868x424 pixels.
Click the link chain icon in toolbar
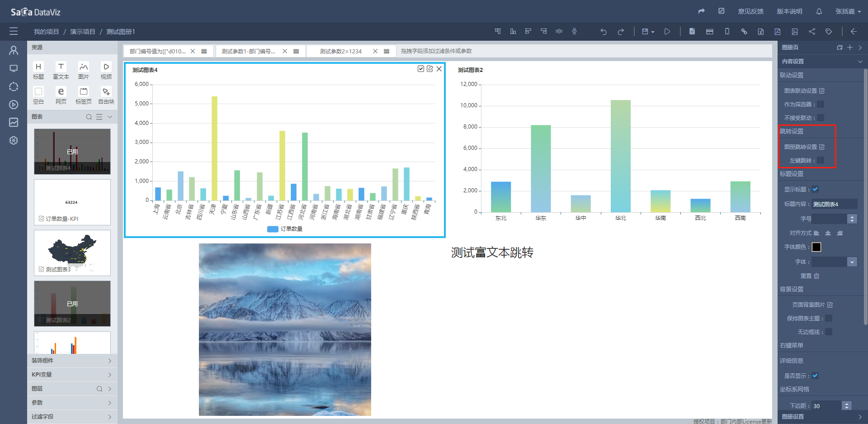744,31
